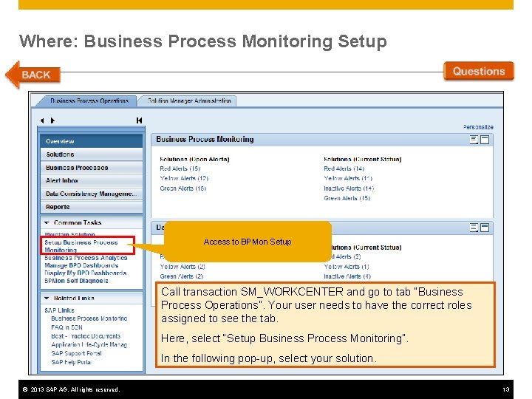The width and height of the screenshot is (532, 399).
Task: Click Setup Business Process Monitoring link
Action: 81,246
